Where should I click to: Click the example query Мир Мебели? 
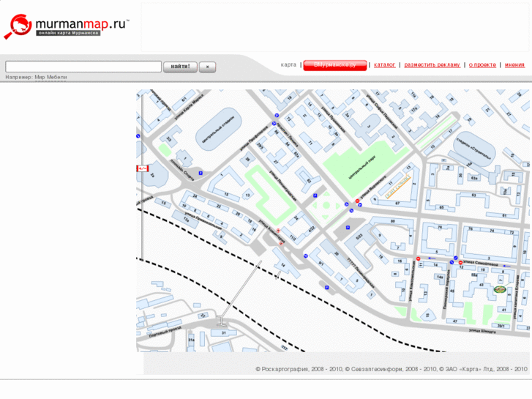coord(50,77)
